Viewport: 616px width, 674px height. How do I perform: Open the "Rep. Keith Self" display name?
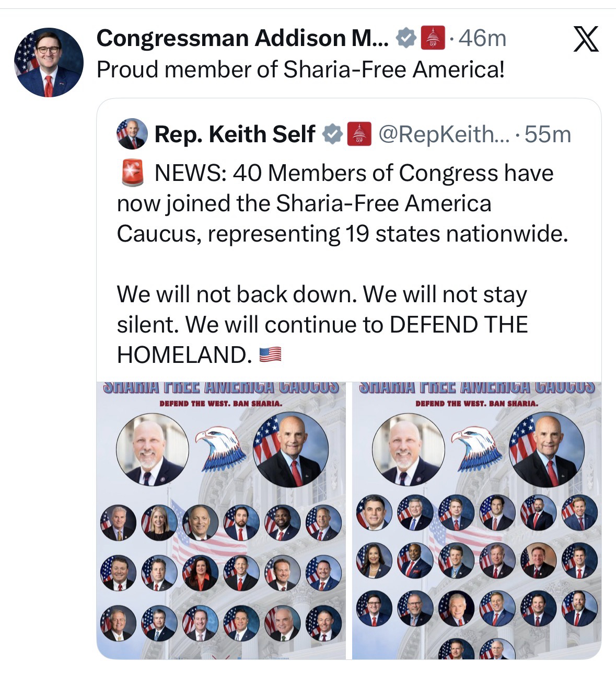[235, 134]
